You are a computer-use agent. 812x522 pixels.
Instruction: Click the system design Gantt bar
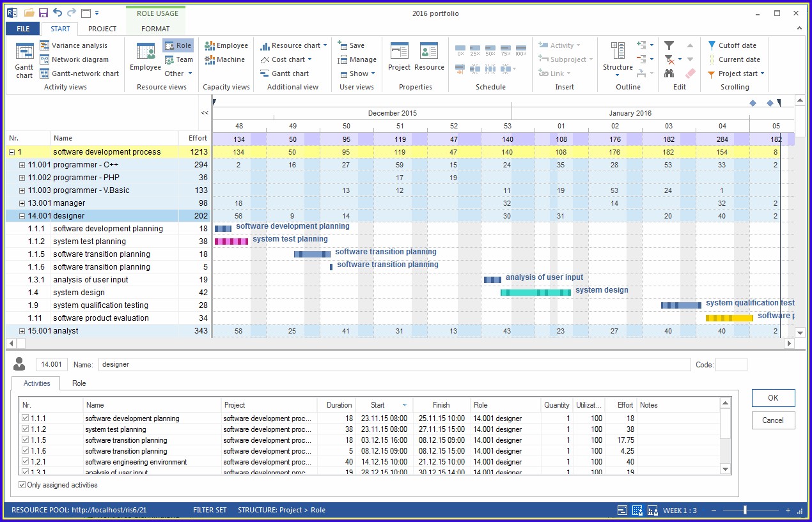pos(536,293)
